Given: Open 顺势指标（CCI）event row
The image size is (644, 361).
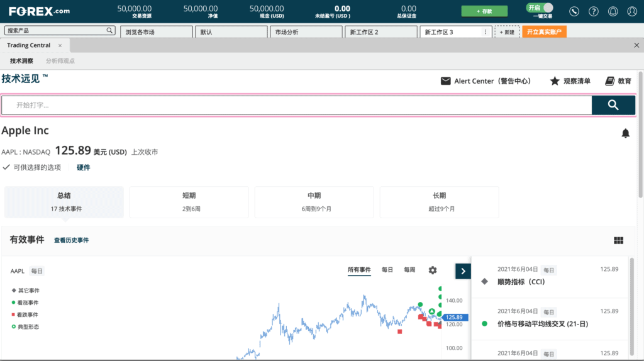Looking at the screenshot, I should (550, 277).
